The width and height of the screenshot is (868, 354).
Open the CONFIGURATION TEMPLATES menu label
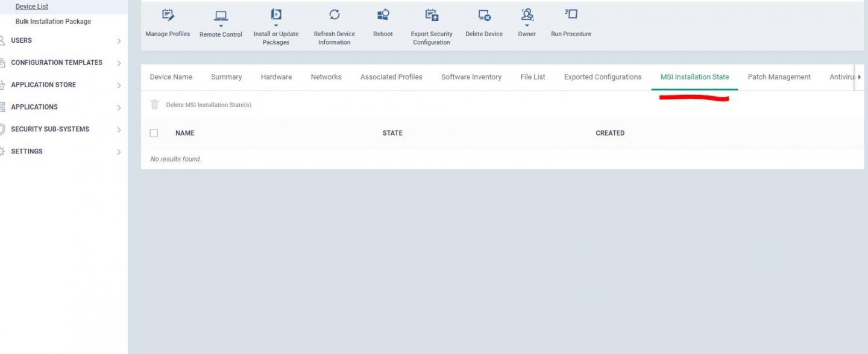(57, 63)
